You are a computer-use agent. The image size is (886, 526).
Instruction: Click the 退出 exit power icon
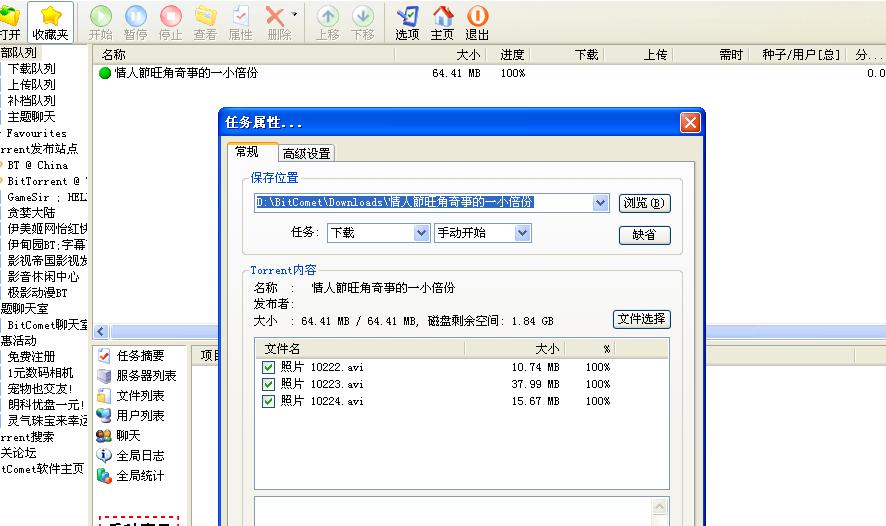477,16
